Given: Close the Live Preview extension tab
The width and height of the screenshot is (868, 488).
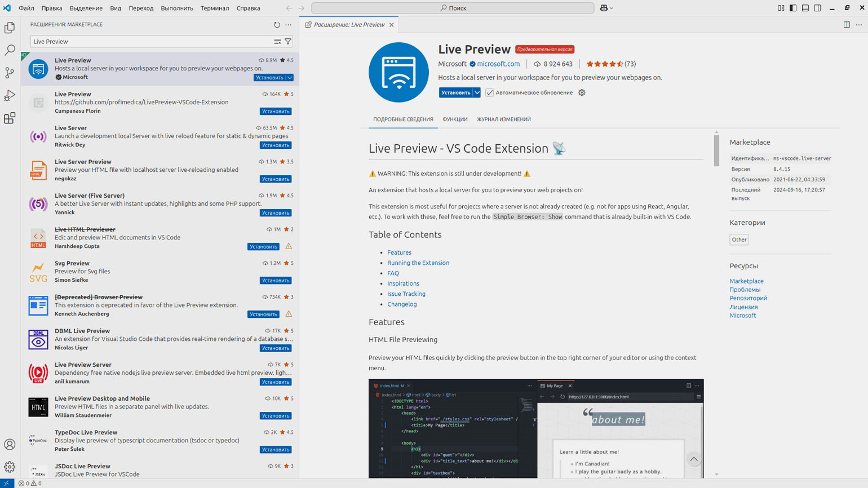Looking at the screenshot, I should click(391, 25).
